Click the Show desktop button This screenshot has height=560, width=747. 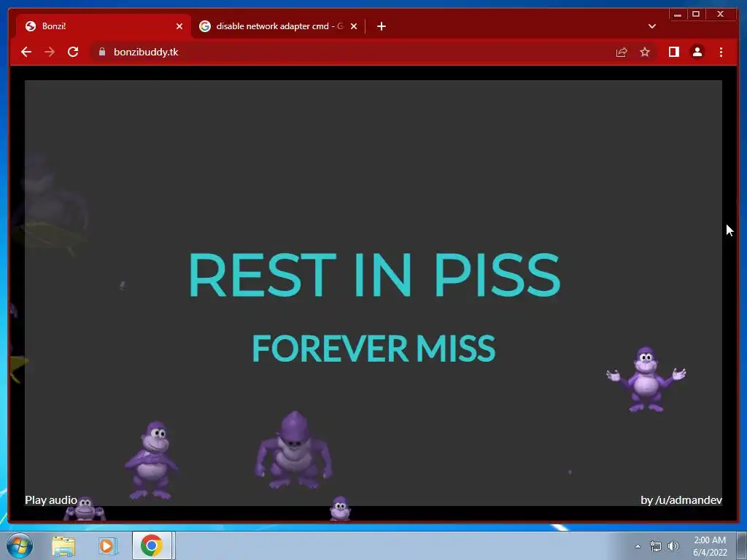pyautogui.click(x=741, y=545)
